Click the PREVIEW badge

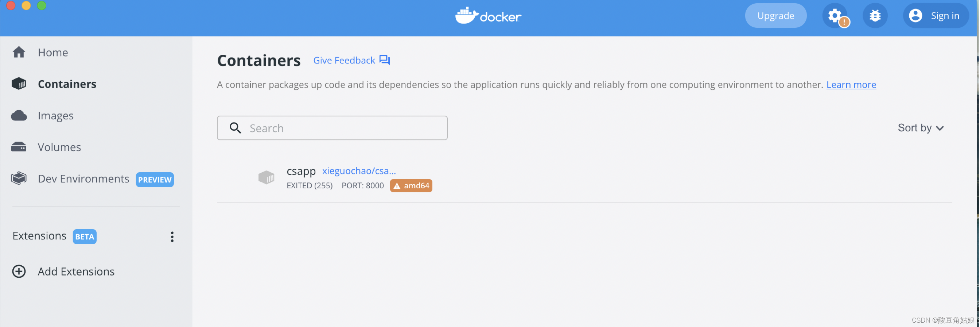coord(155,180)
